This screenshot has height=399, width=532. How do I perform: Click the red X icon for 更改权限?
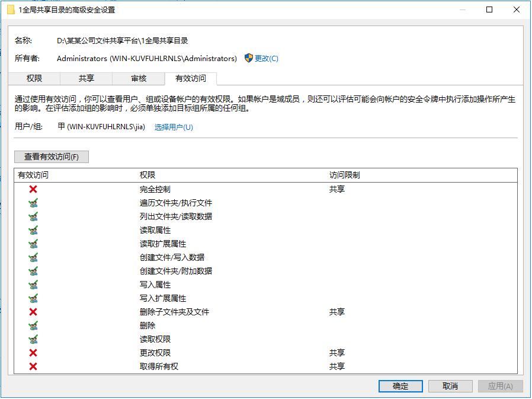coord(34,352)
